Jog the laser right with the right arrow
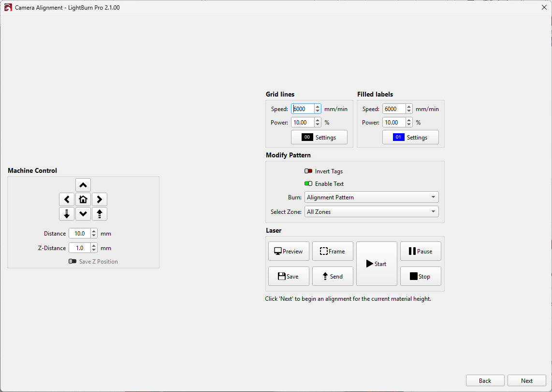Screen dimensions: 552x392 100,199
